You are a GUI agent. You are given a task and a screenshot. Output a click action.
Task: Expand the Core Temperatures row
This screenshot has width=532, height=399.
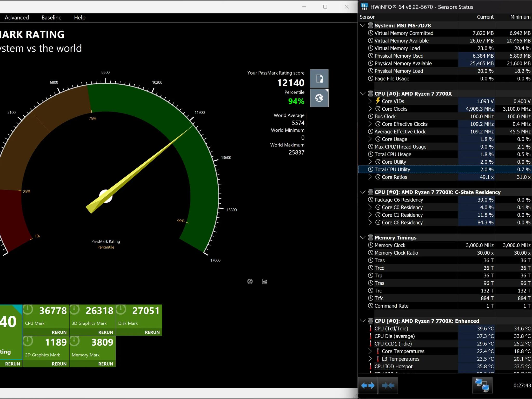pyautogui.click(x=370, y=351)
